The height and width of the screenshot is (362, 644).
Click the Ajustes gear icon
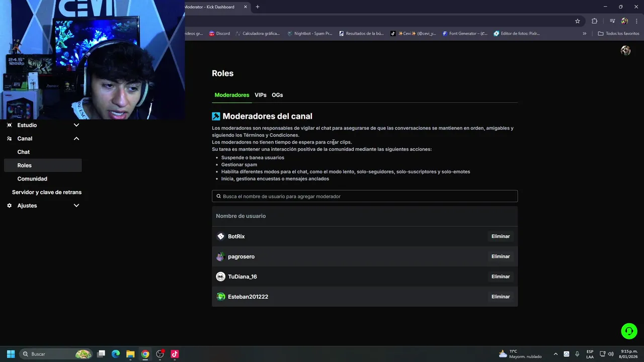(x=9, y=206)
